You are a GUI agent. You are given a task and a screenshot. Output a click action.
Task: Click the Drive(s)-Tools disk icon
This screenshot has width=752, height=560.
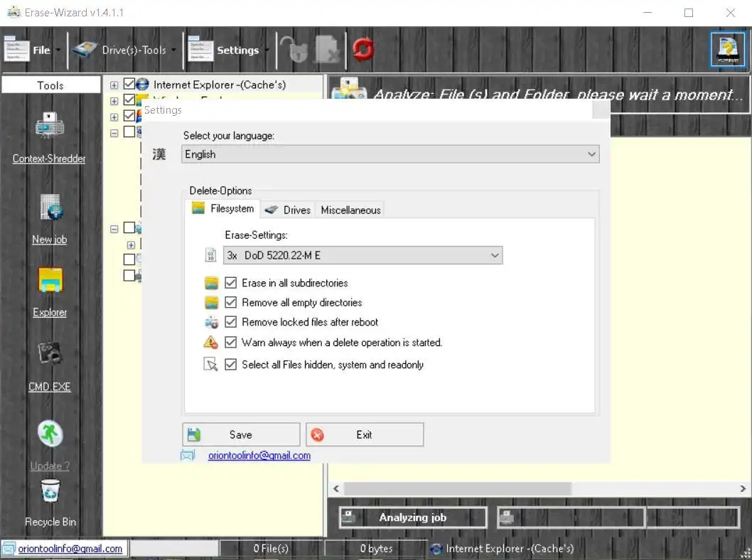click(85, 50)
